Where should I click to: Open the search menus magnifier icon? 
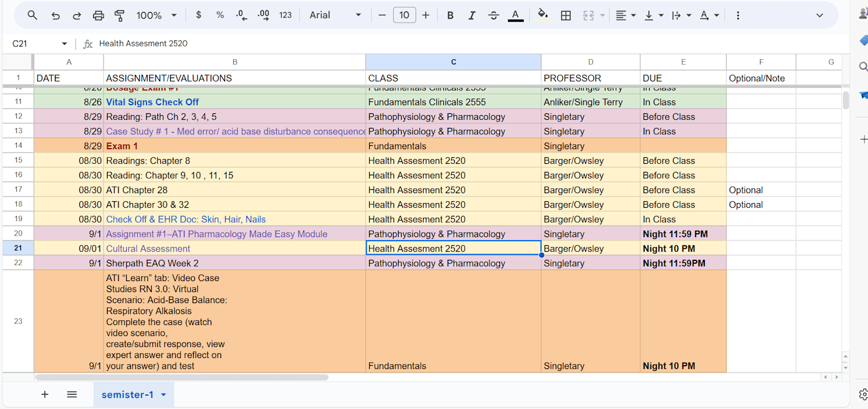pos(32,16)
